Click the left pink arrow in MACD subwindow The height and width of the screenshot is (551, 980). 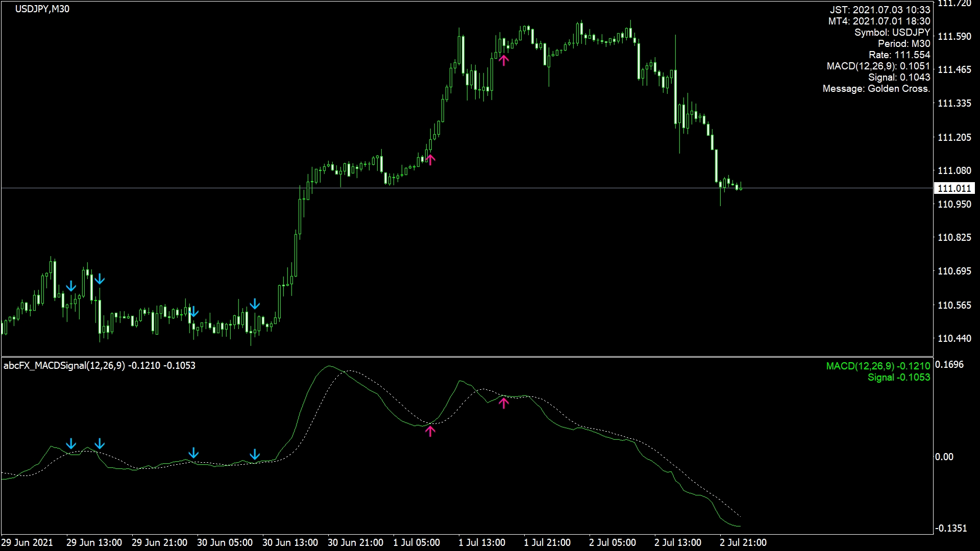point(430,431)
